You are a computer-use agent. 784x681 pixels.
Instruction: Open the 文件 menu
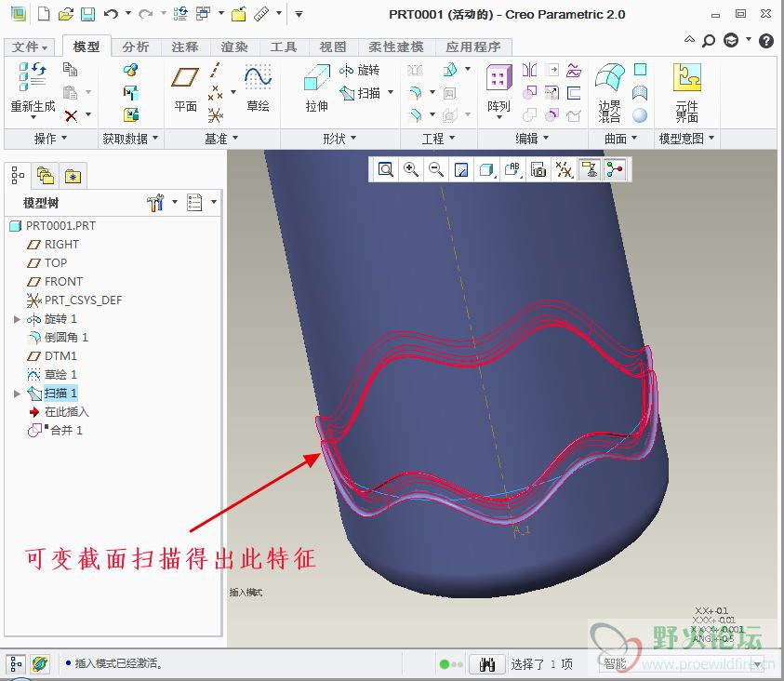click(30, 47)
